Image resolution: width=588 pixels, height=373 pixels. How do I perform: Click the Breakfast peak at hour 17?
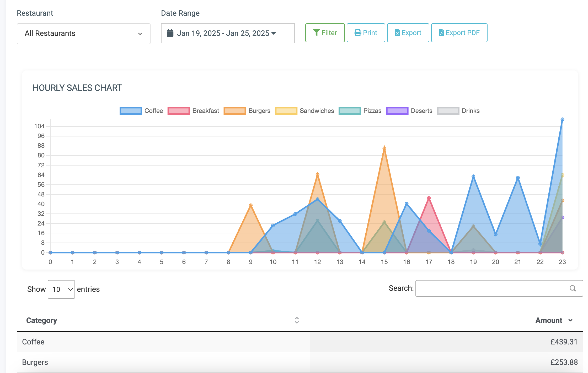429,198
